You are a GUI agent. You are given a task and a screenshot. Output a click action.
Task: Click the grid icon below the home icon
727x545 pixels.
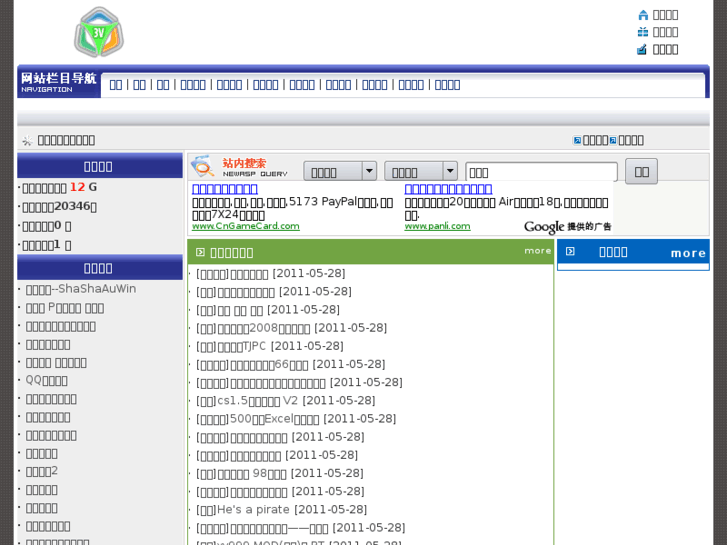coord(643,32)
